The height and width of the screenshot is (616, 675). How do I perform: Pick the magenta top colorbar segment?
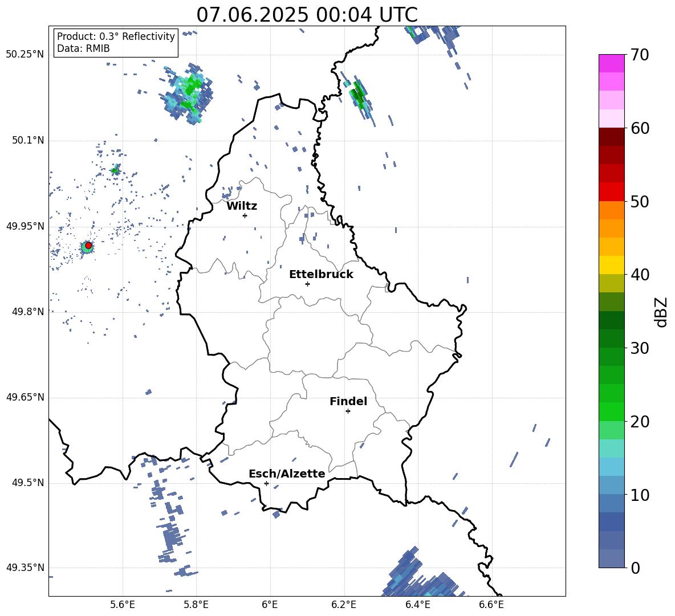coord(611,63)
